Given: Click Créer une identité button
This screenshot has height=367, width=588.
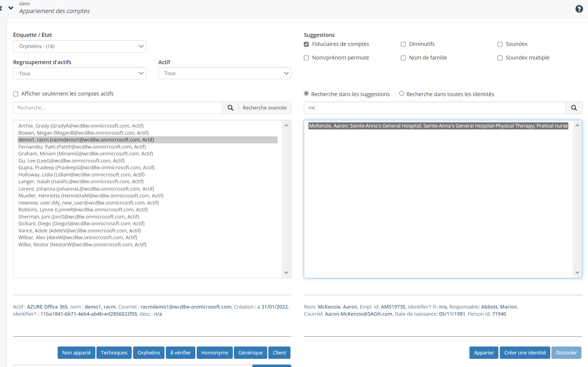Looking at the screenshot, I should (524, 353).
